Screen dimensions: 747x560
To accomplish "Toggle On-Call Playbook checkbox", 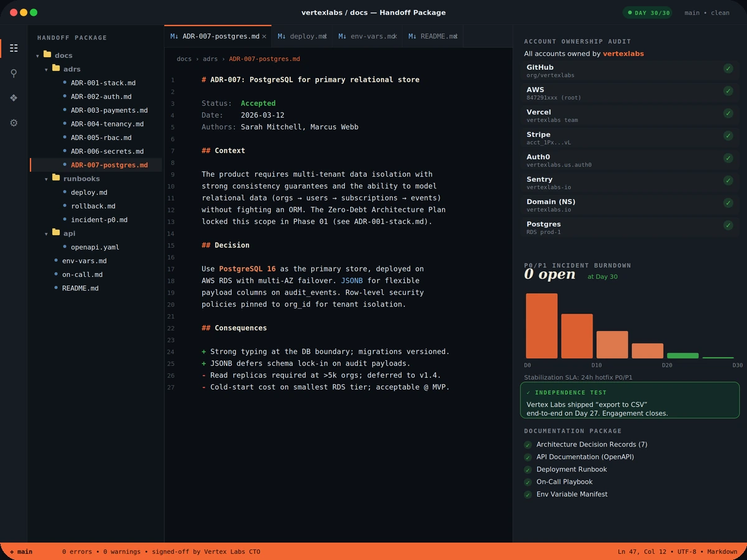I will [528, 482].
